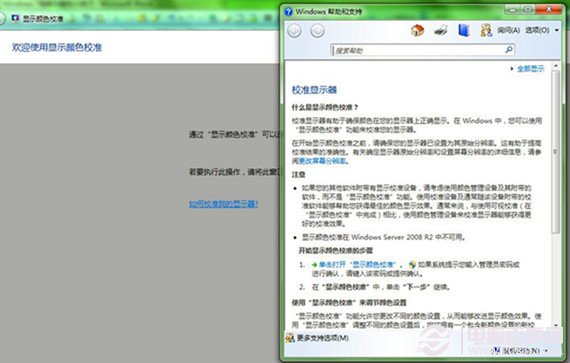Click the 开始显示颜色校准的步骤 heading

pyautogui.click(x=336, y=251)
